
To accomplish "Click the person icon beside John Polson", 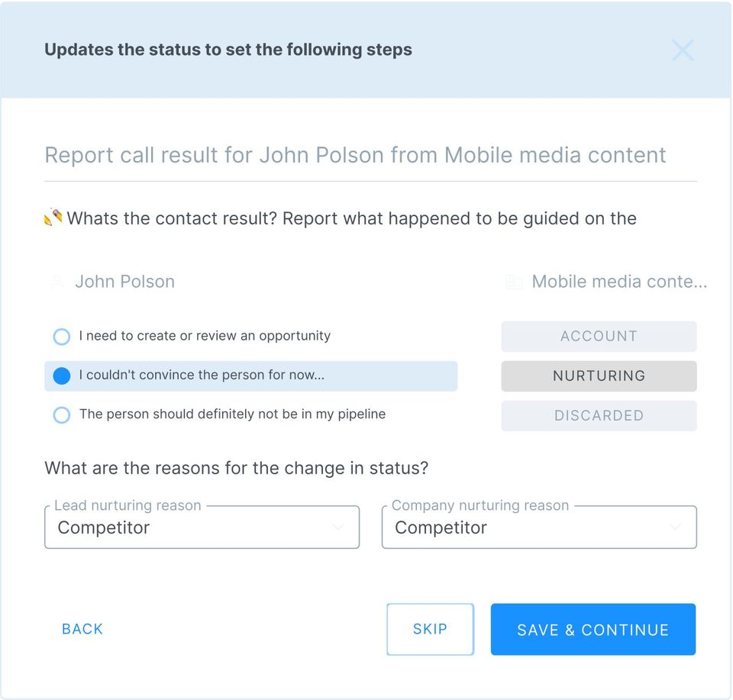I will pos(57,282).
